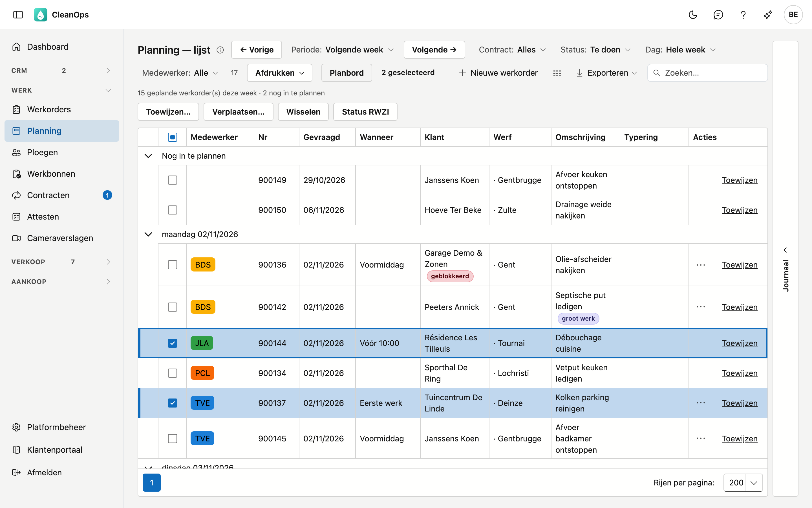812x508 pixels.
Task: Click the CleanOps logo
Action: tap(40, 14)
